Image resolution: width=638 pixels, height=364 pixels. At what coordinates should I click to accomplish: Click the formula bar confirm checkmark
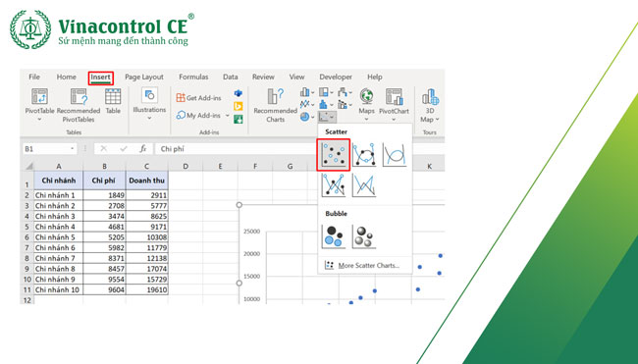124,149
